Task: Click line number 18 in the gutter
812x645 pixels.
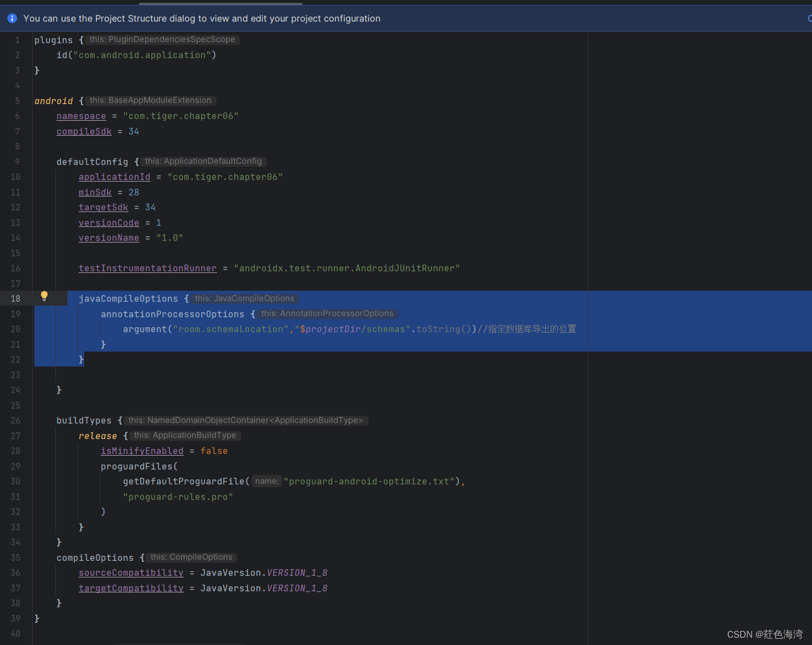Action: 15,298
